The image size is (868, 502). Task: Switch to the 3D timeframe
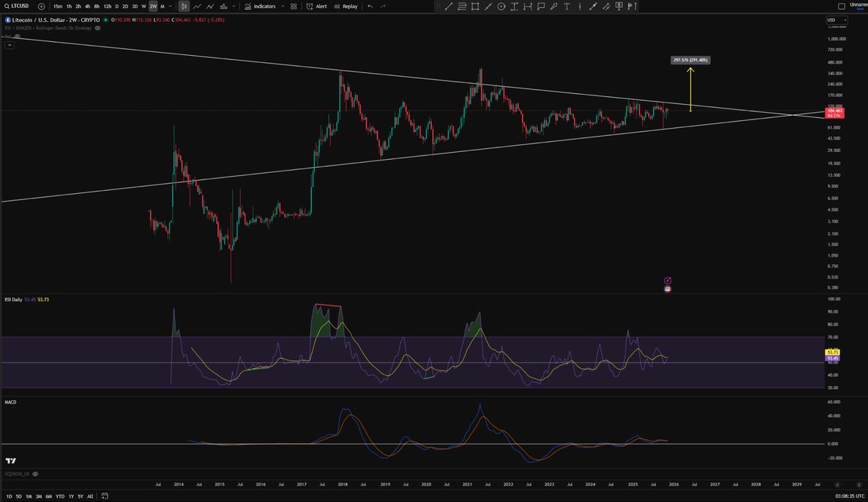(135, 7)
